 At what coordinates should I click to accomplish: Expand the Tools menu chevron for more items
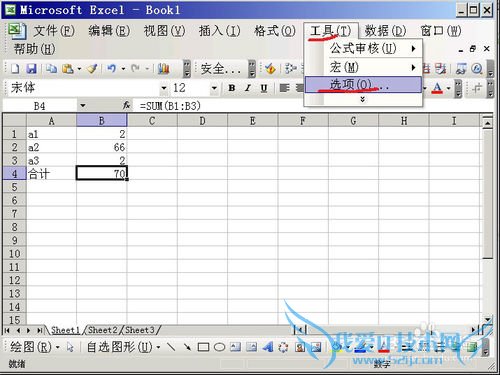click(x=363, y=99)
